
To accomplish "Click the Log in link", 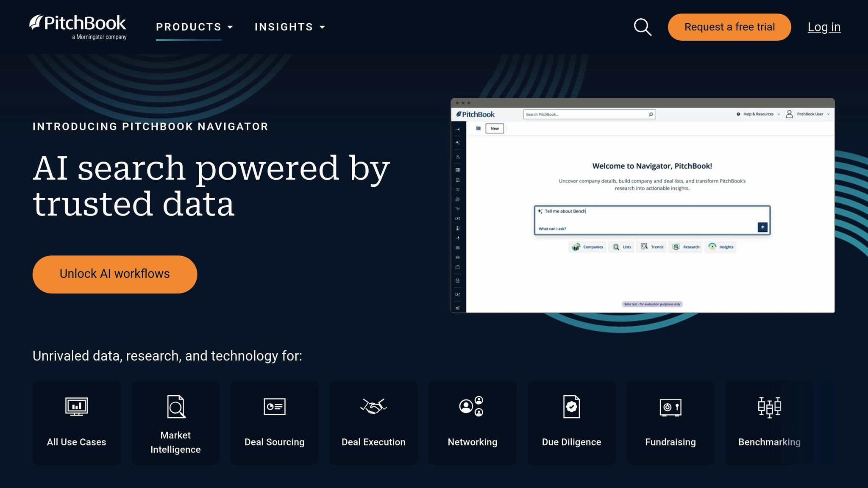I will [x=823, y=27].
